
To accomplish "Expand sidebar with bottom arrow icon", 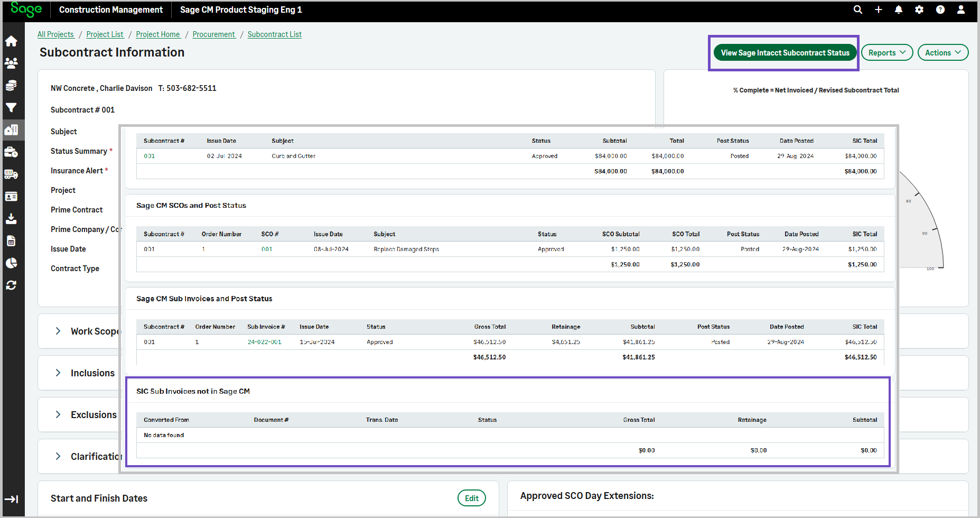I will tap(11, 499).
